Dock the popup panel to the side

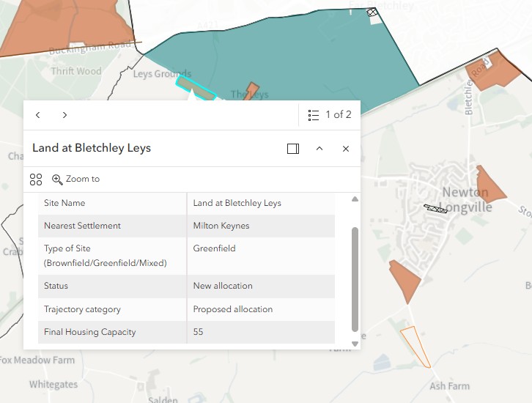coord(293,149)
